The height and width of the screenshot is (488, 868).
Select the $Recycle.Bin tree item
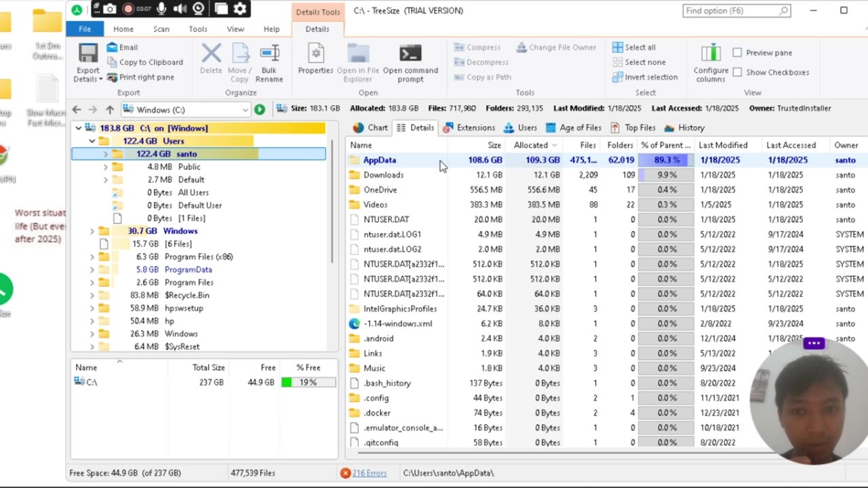pyautogui.click(x=187, y=296)
